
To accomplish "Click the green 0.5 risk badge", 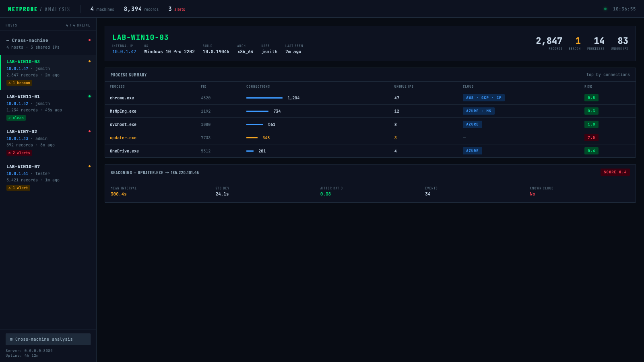I will tap(591, 98).
